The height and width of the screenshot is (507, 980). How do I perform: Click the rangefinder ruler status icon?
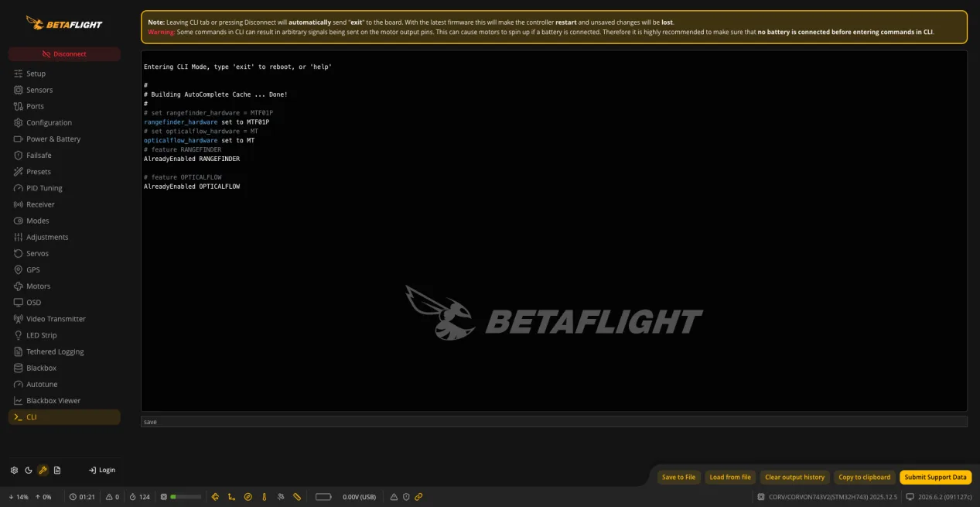pyautogui.click(x=296, y=496)
